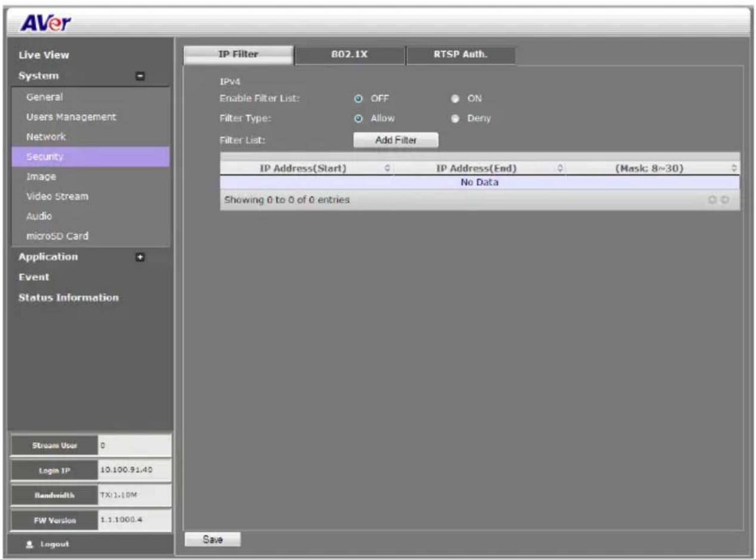This screenshot has width=756, height=559.
Task: Click the FW Version value 1.1.1000.4
Action: coord(121,520)
